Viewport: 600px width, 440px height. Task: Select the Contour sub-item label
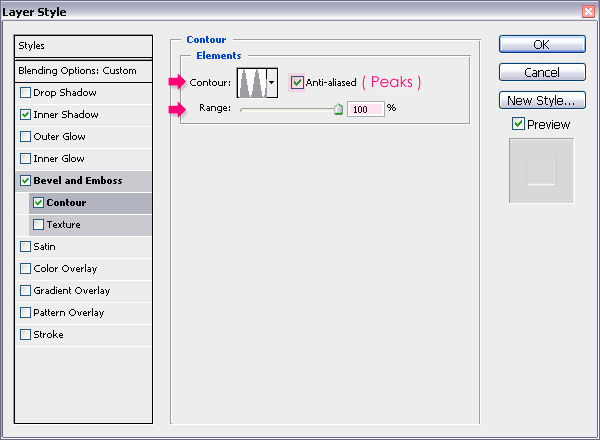click(x=66, y=202)
